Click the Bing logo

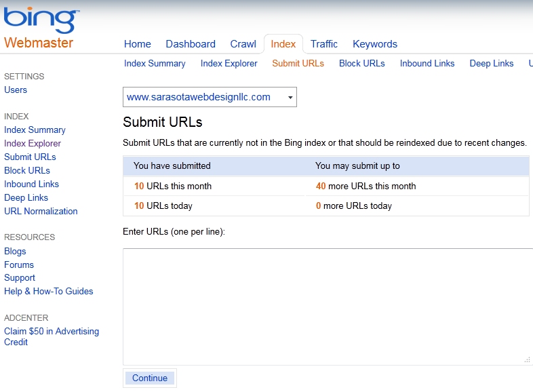[41, 20]
